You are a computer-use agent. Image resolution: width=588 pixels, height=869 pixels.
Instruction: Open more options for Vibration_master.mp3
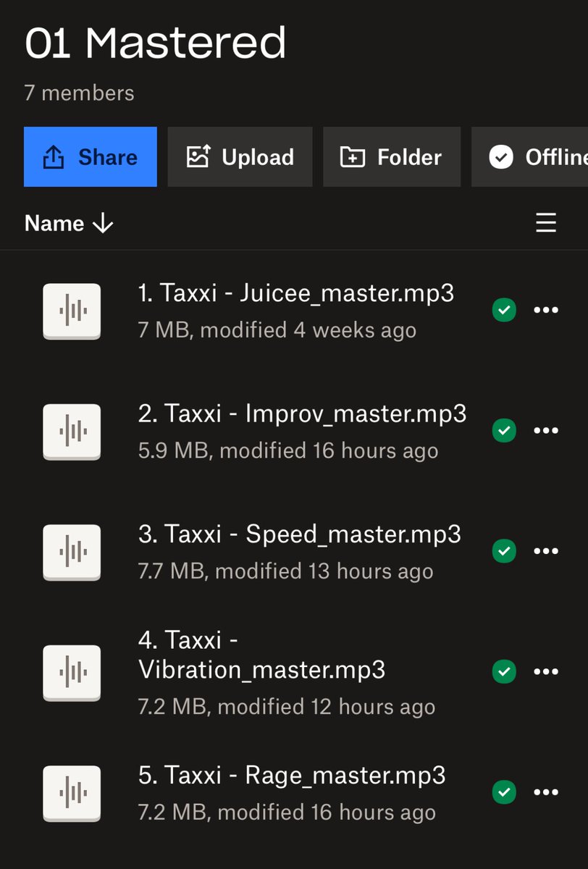coord(546,672)
